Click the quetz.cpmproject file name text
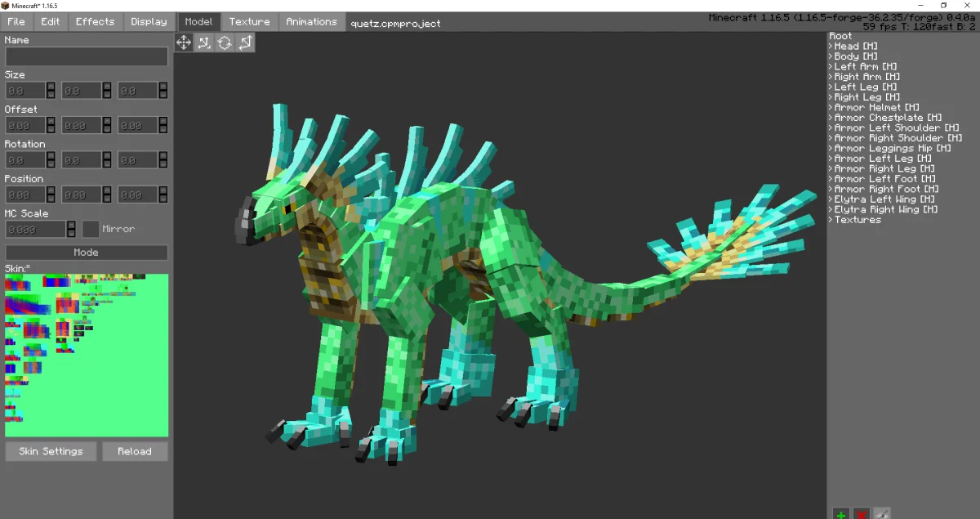This screenshot has height=519, width=980. (x=395, y=23)
